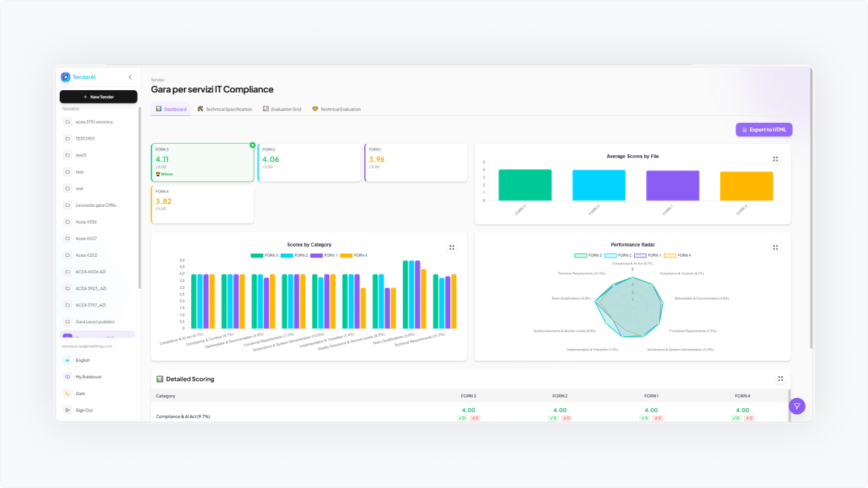The image size is (868, 488).
Task: Click Export to HTML button
Action: (764, 129)
